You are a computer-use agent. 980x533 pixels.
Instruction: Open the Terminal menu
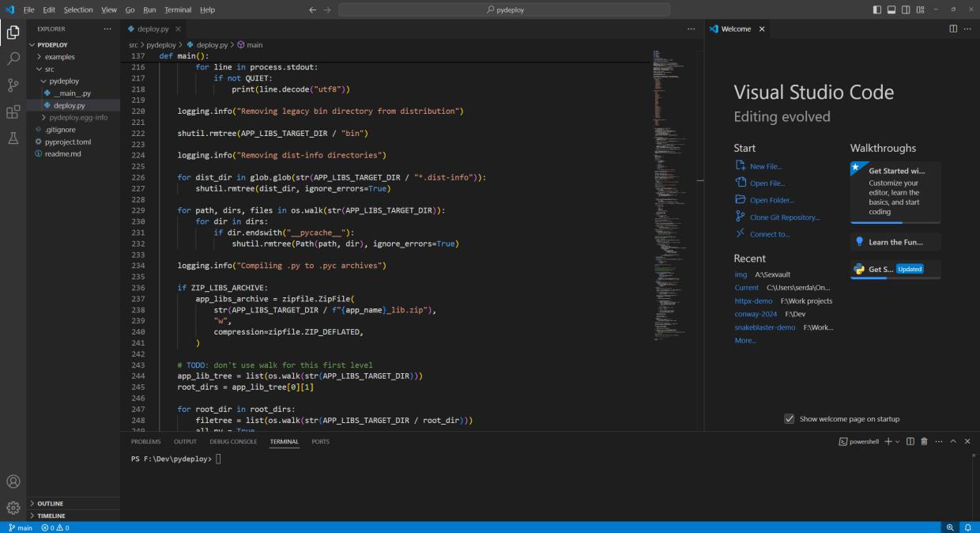click(x=178, y=9)
